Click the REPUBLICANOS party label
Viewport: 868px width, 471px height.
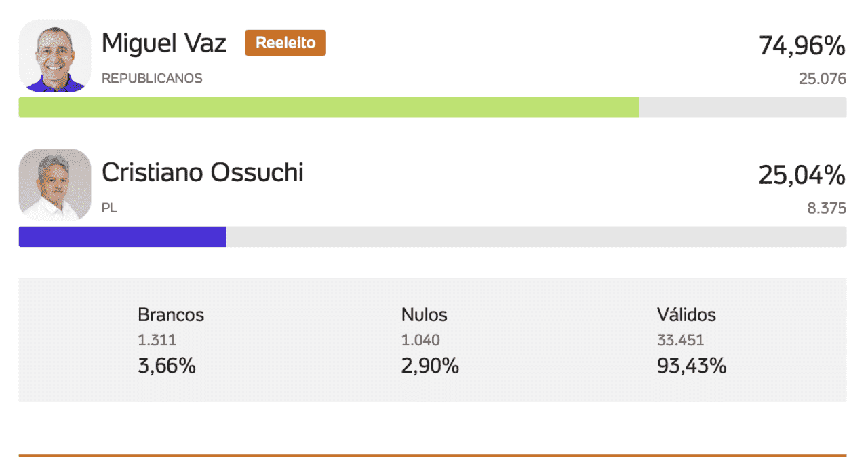(152, 78)
